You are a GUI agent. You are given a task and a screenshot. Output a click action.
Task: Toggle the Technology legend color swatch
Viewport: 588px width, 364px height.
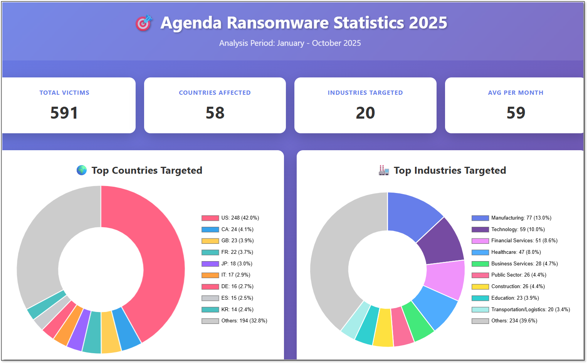pos(480,230)
